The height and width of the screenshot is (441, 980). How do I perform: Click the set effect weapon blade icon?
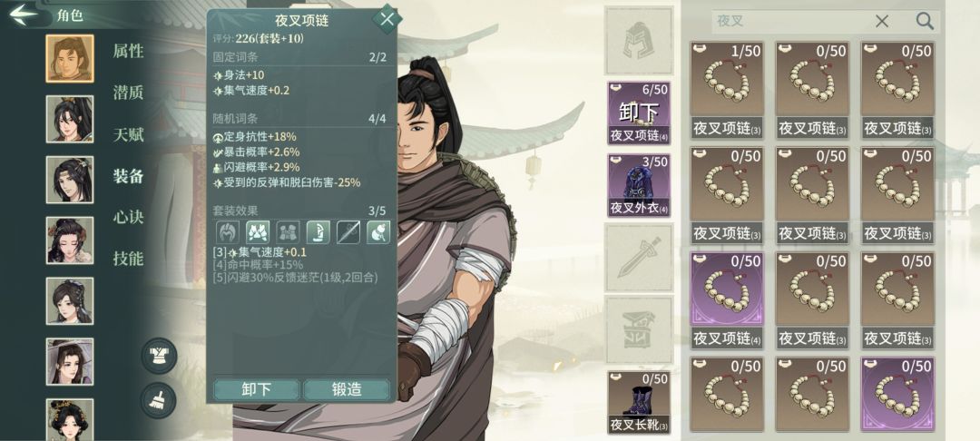[348, 232]
